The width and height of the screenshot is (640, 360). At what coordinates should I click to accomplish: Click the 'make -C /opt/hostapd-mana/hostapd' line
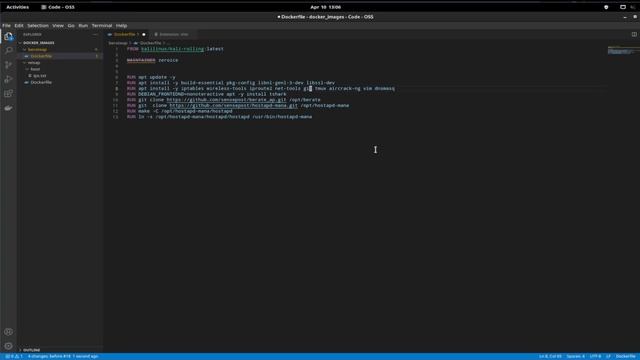coord(179,111)
